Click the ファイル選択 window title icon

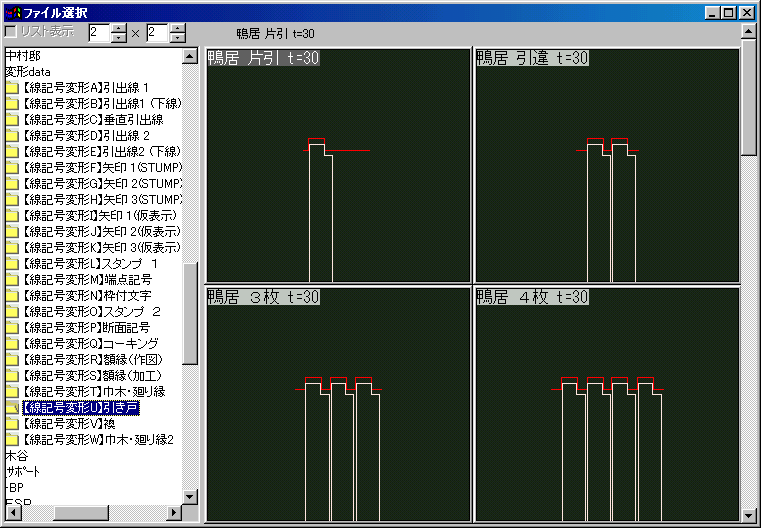[13, 13]
